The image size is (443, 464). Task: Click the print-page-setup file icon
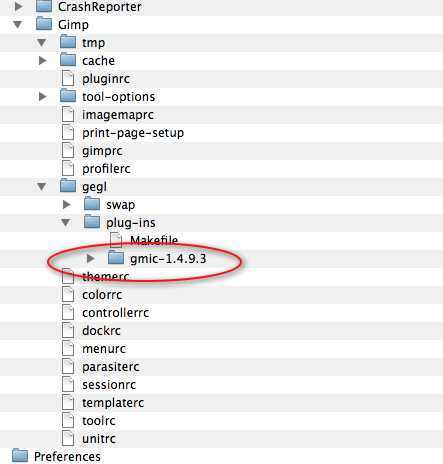click(x=68, y=133)
